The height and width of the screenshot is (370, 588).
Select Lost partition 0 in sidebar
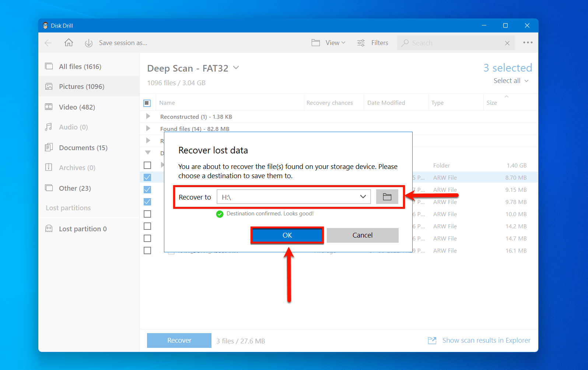click(83, 229)
